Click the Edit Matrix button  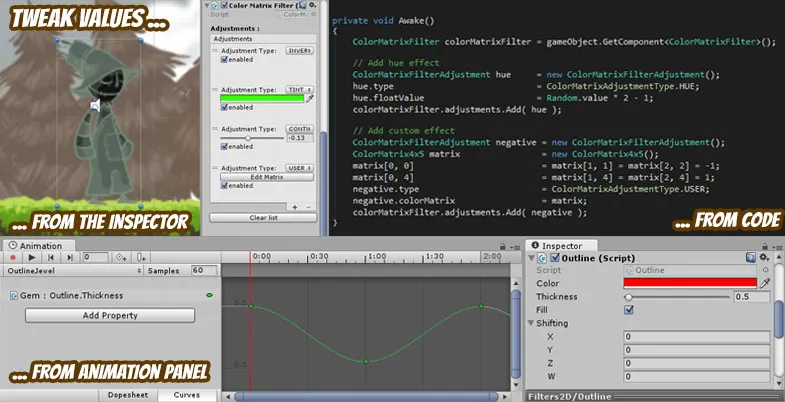pos(267,177)
